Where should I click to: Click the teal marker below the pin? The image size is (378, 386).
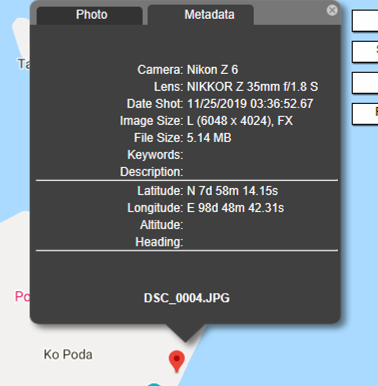click(154, 384)
